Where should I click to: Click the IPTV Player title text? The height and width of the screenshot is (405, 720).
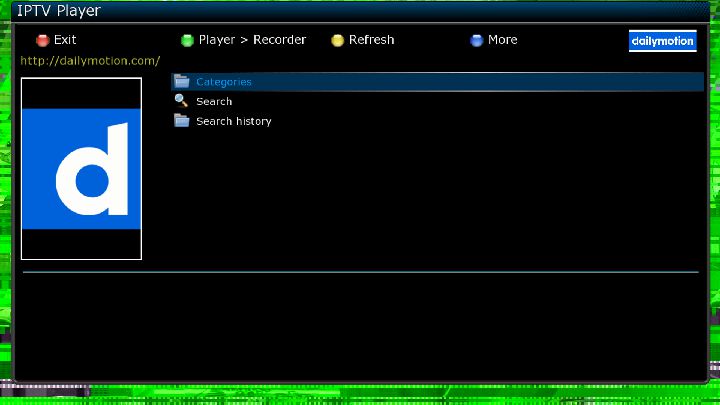[x=59, y=11]
